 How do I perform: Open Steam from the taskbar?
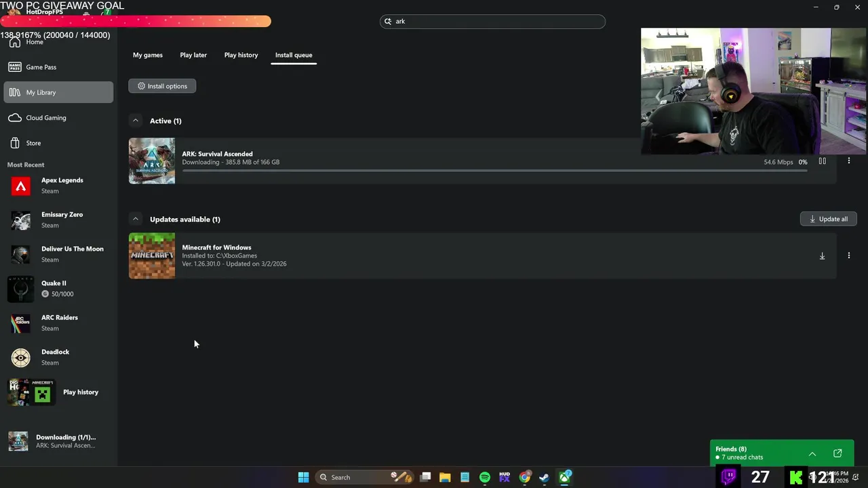[x=544, y=477]
